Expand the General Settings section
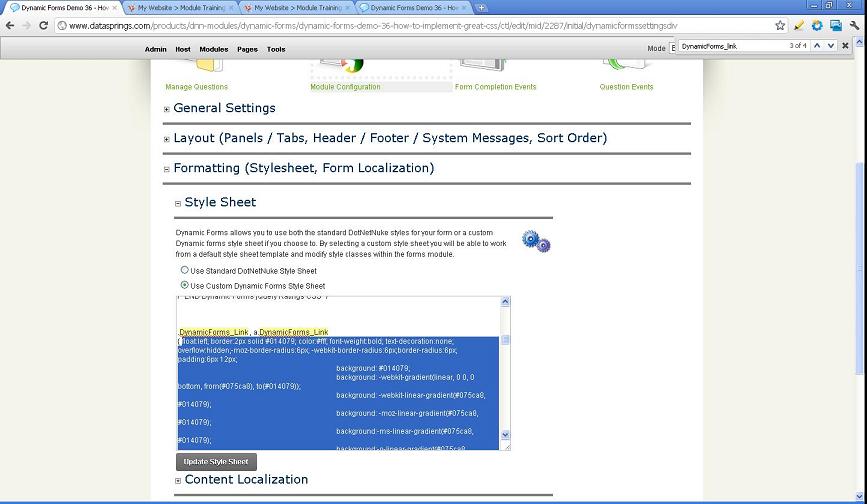This screenshot has height=504, width=867. pos(166,109)
